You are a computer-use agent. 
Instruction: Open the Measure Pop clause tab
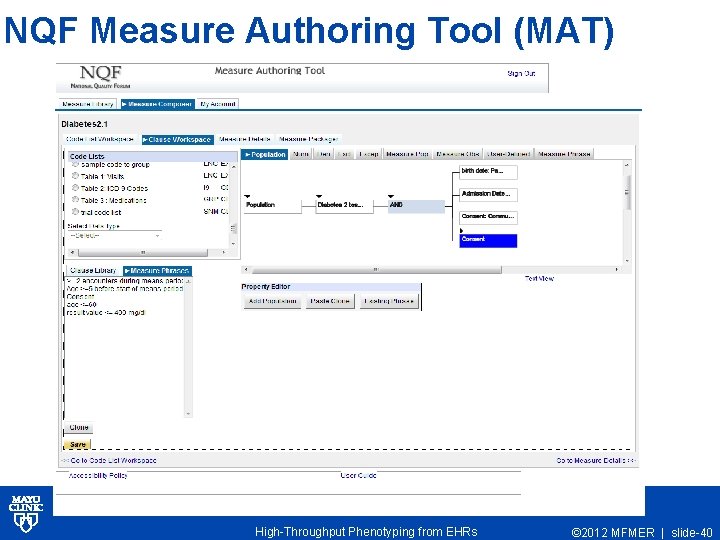point(407,154)
